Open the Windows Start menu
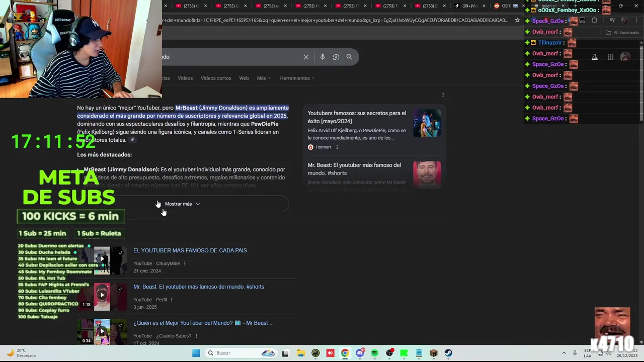This screenshot has height=362, width=644. [x=196, y=353]
